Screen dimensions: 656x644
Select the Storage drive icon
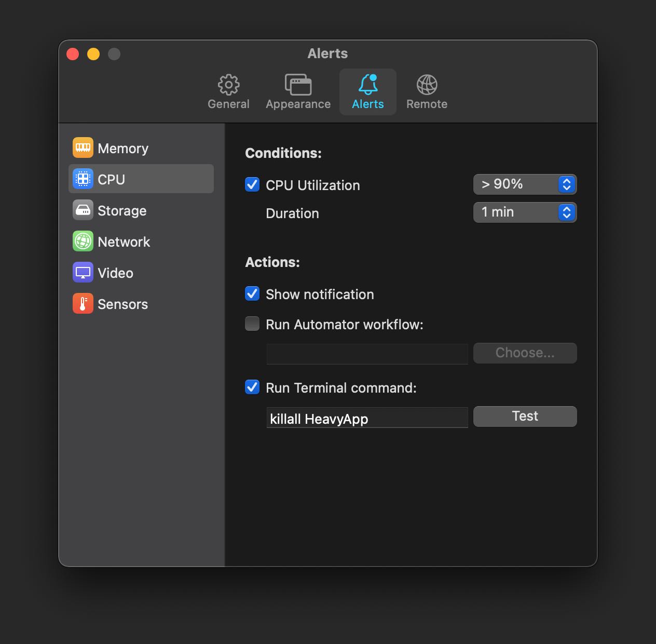[x=83, y=210]
